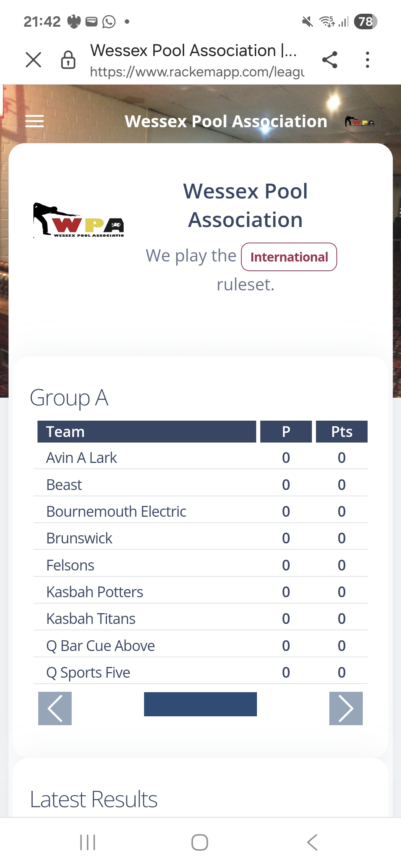401x868 pixels.
Task: Tap the URL address text
Action: (x=197, y=71)
